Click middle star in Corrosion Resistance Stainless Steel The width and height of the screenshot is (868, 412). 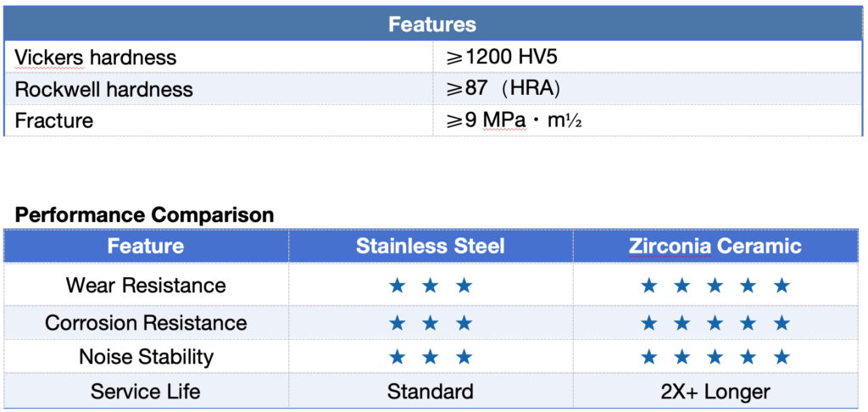(430, 323)
